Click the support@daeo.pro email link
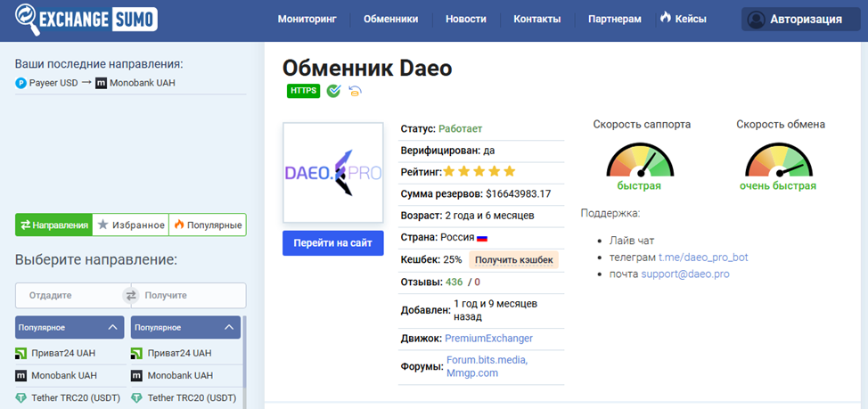 pyautogui.click(x=685, y=274)
